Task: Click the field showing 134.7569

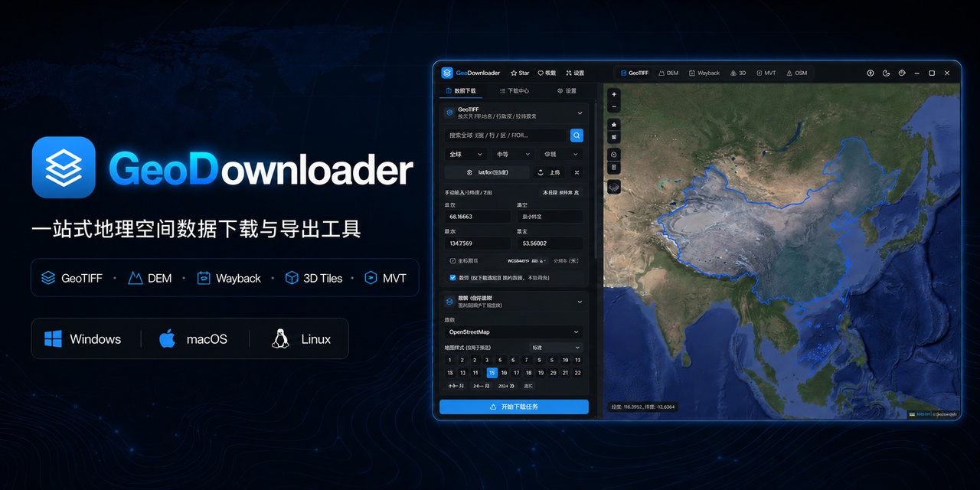Action: (x=478, y=243)
